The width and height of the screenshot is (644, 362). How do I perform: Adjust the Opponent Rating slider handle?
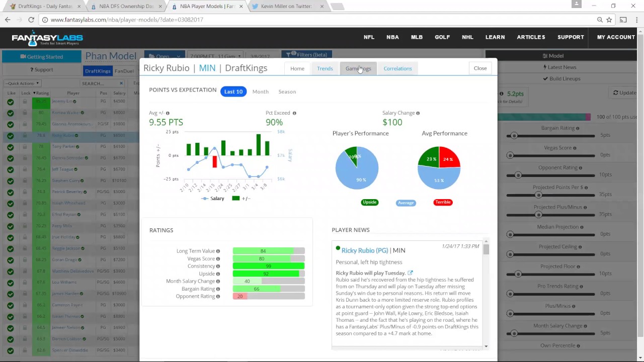pos(517,175)
